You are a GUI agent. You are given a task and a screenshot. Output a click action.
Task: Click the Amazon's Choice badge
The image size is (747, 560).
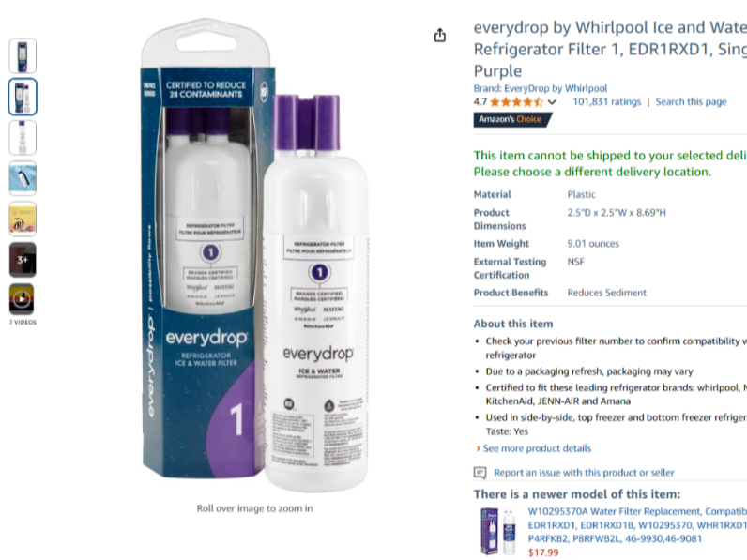tap(512, 119)
